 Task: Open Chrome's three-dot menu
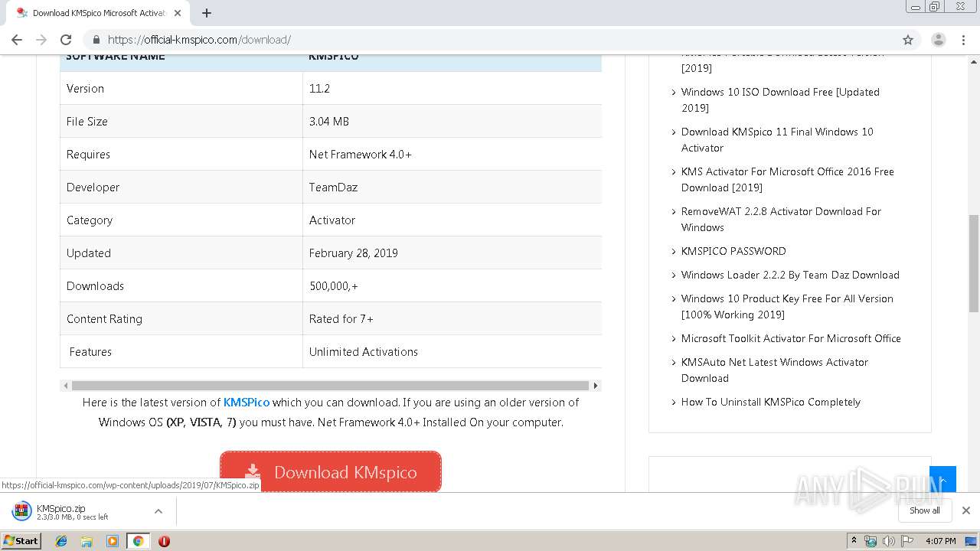pyautogui.click(x=964, y=40)
